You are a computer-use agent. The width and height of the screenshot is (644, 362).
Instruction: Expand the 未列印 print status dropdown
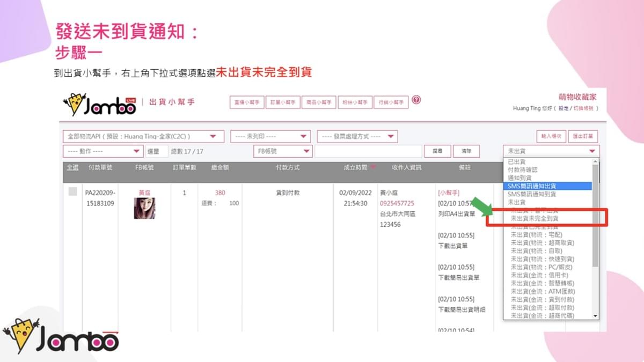coord(270,136)
